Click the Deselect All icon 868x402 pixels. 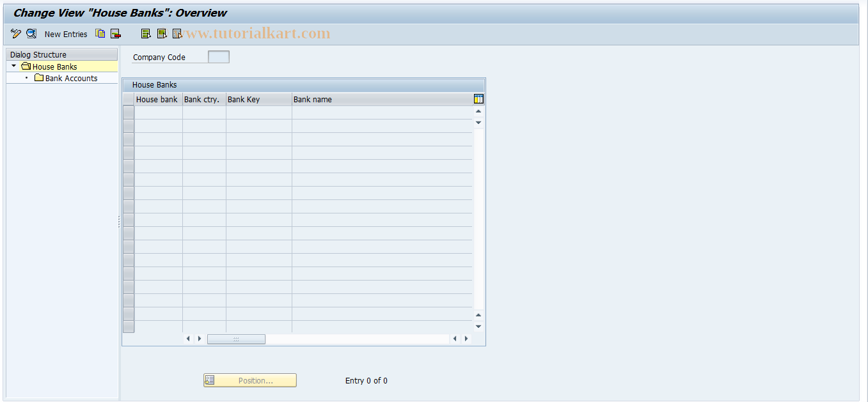177,34
